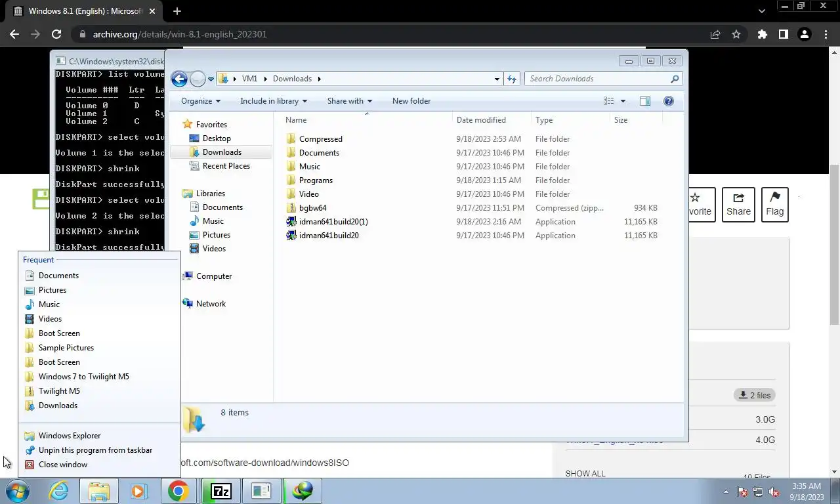Open Chrome profile avatar icon

coord(805,34)
